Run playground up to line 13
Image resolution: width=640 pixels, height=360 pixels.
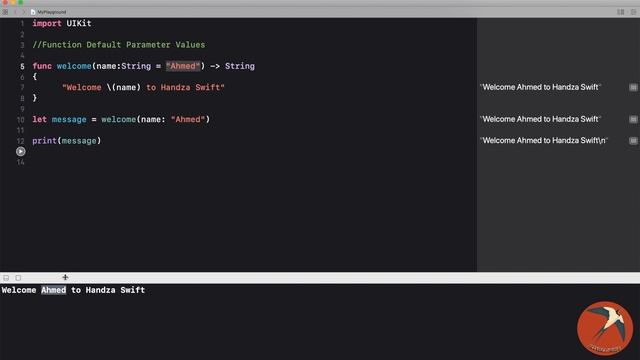[x=21, y=151]
